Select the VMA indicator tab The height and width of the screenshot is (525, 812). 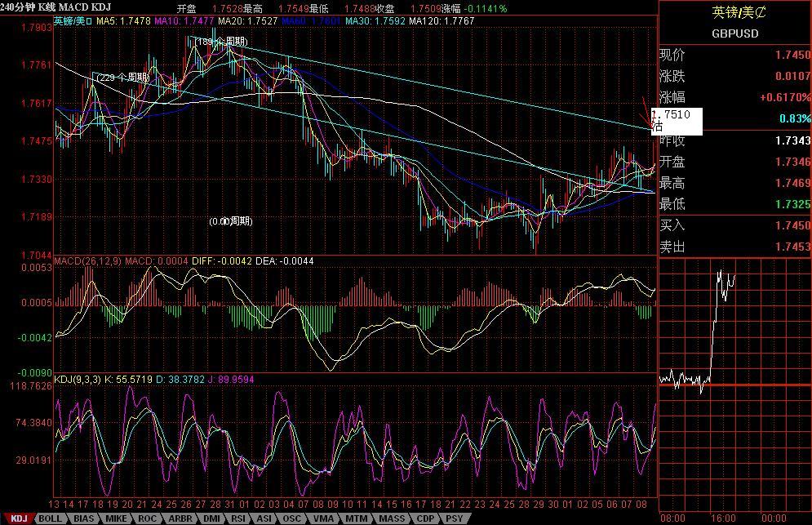click(x=323, y=518)
